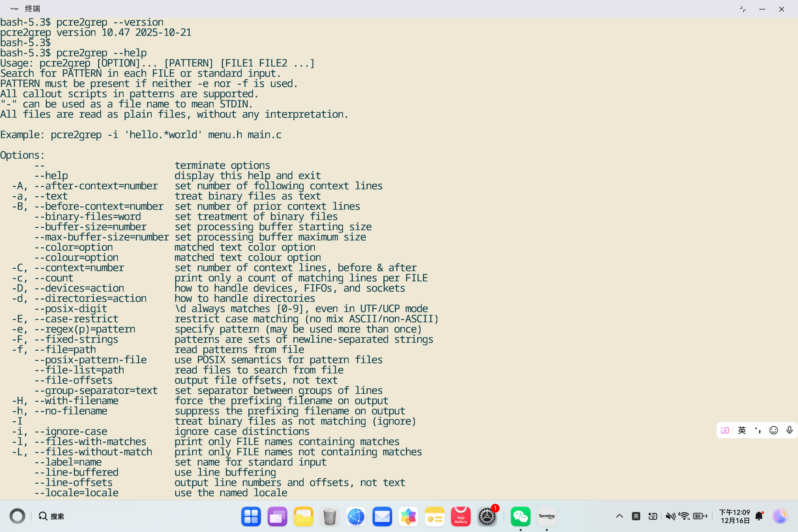Open the app launcher grid icon
The image size is (798, 532).
[251, 516]
